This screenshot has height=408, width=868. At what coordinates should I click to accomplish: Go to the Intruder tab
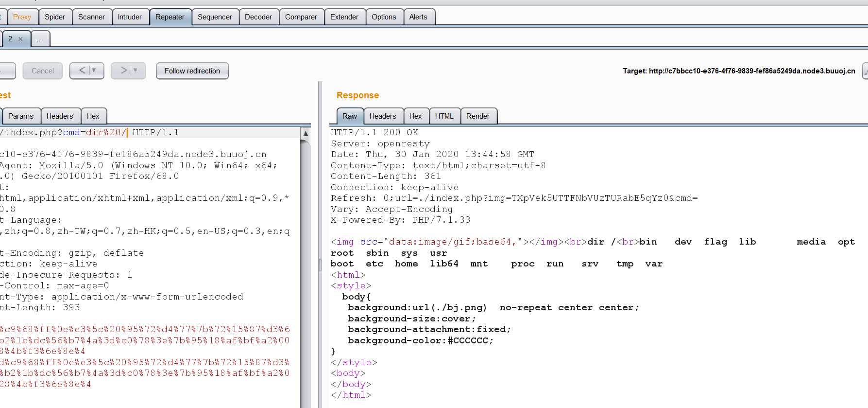[130, 17]
